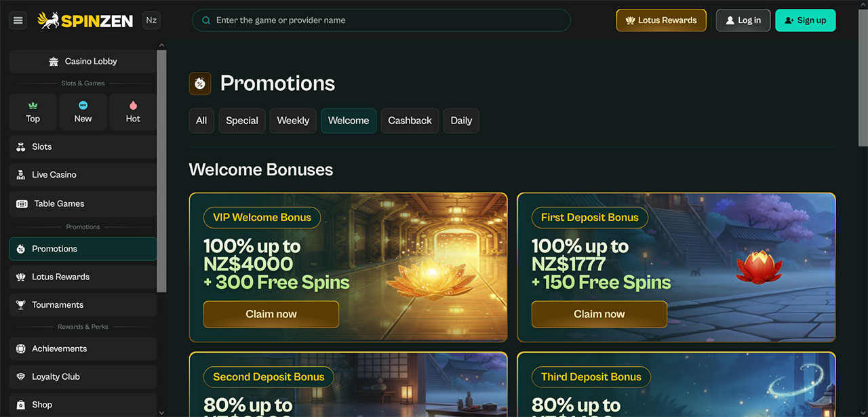Open Live Casino in the sidebar
Screen dimensions: 868x417
coord(83,175)
